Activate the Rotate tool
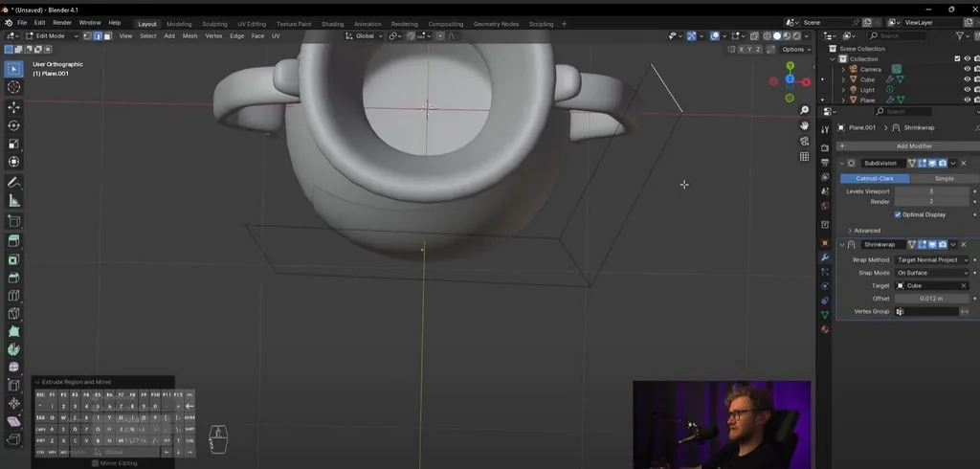This screenshot has width=980, height=469. (x=13, y=125)
